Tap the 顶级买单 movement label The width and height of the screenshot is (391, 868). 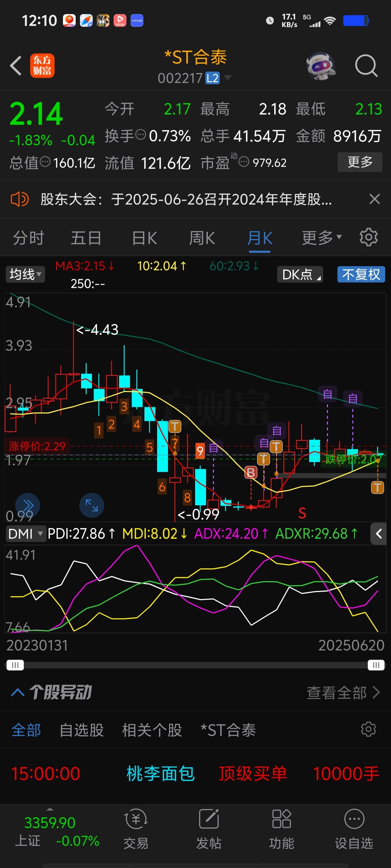(x=253, y=774)
